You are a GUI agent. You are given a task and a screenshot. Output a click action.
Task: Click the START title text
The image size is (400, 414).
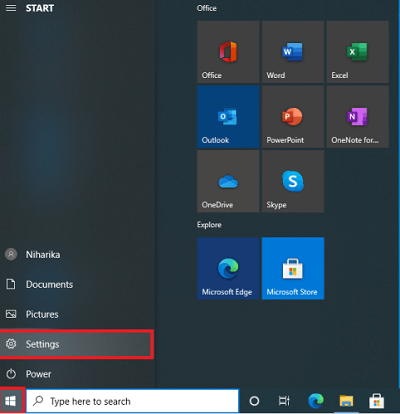(x=40, y=8)
